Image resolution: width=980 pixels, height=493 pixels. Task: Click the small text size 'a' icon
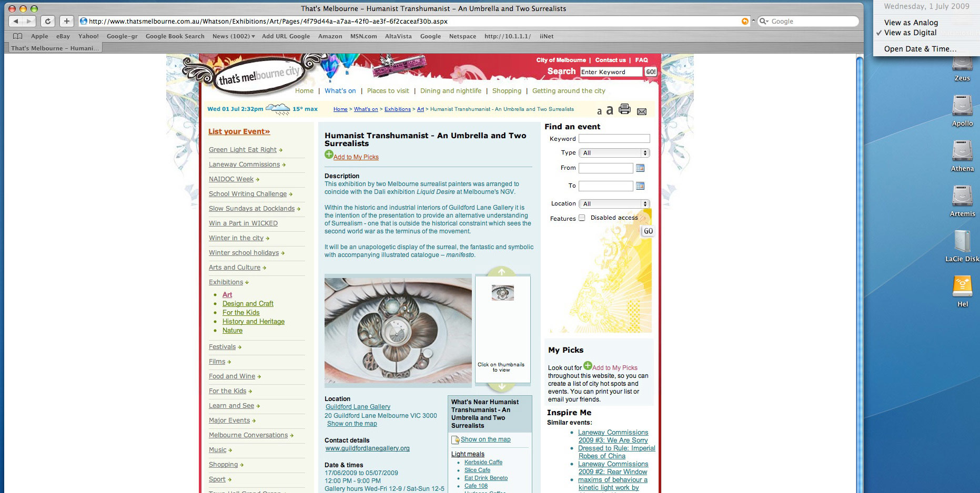599,111
